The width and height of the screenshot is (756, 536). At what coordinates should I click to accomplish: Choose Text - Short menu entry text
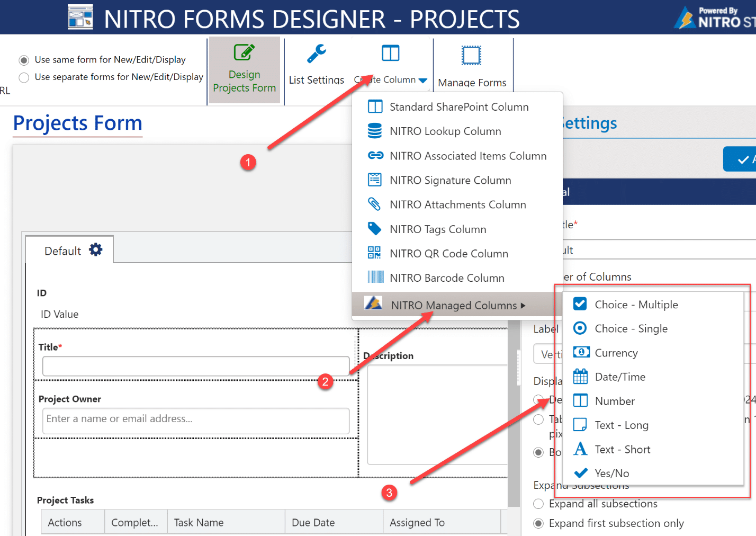coord(623,449)
